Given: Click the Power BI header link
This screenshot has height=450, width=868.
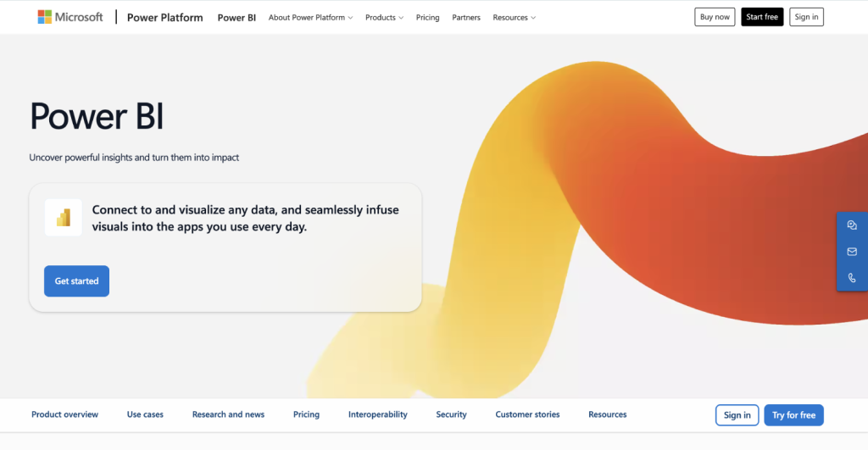Looking at the screenshot, I should [x=236, y=18].
